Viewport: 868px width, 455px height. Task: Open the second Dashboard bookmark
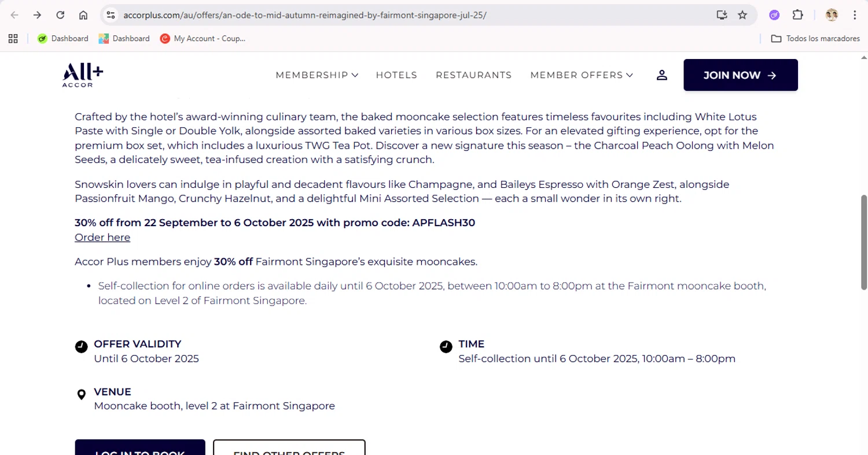(x=124, y=39)
